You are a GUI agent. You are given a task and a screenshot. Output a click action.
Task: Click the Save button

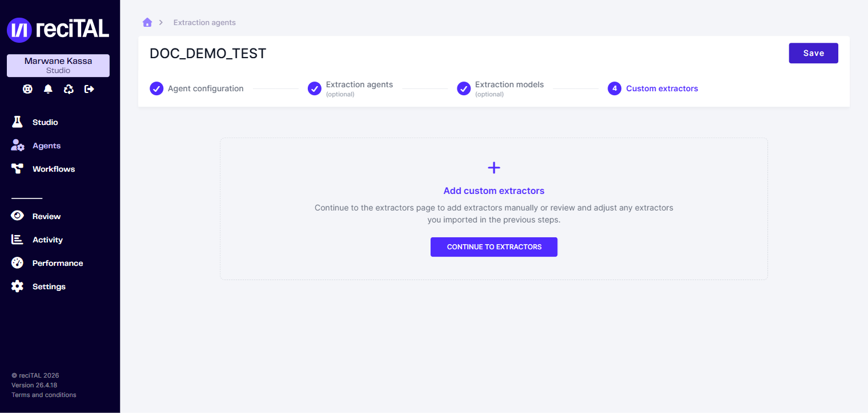pos(813,53)
